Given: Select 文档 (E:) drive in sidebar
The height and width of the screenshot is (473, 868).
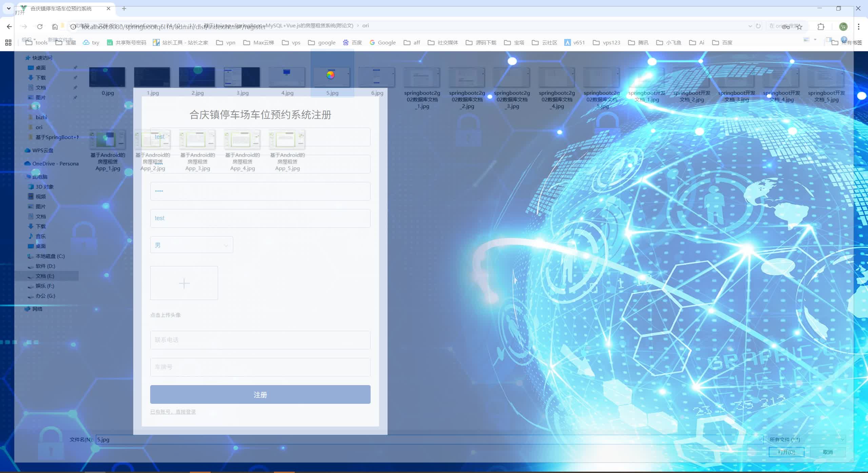Looking at the screenshot, I should [45, 276].
